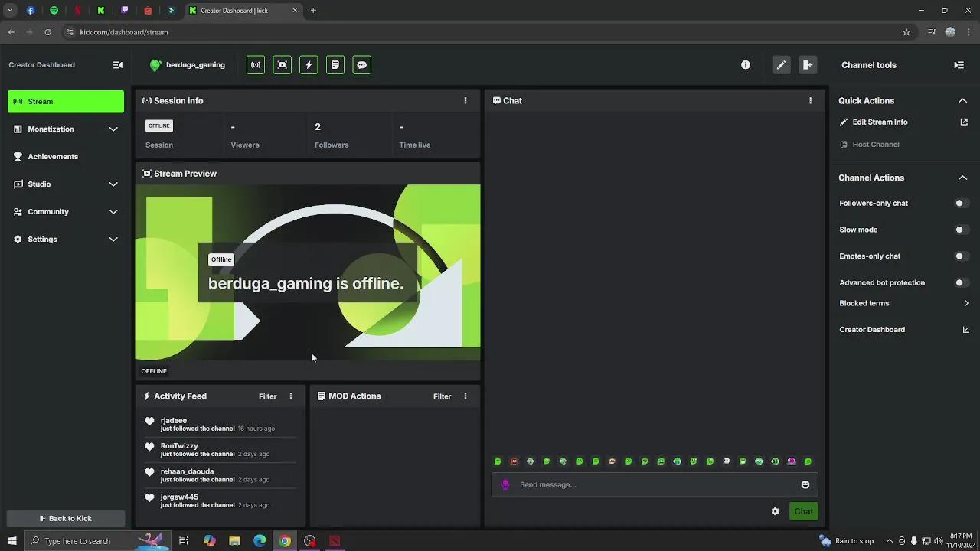Switch to the Spotify browser tab
The width and height of the screenshot is (980, 551).
(54, 11)
